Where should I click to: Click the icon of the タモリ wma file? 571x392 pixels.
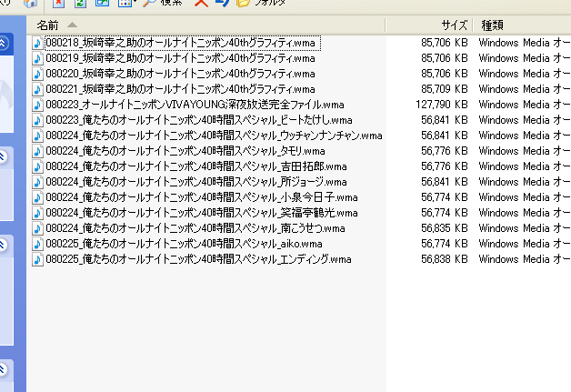(x=37, y=151)
